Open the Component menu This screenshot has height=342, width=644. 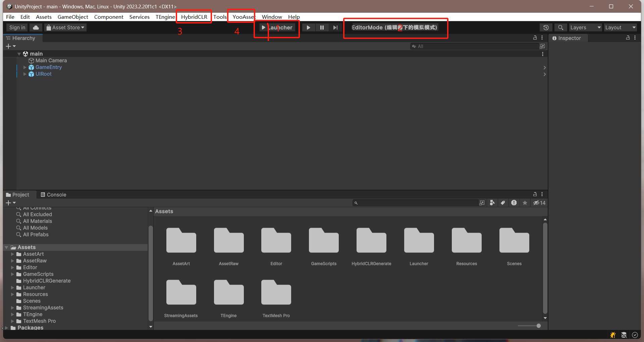109,17
